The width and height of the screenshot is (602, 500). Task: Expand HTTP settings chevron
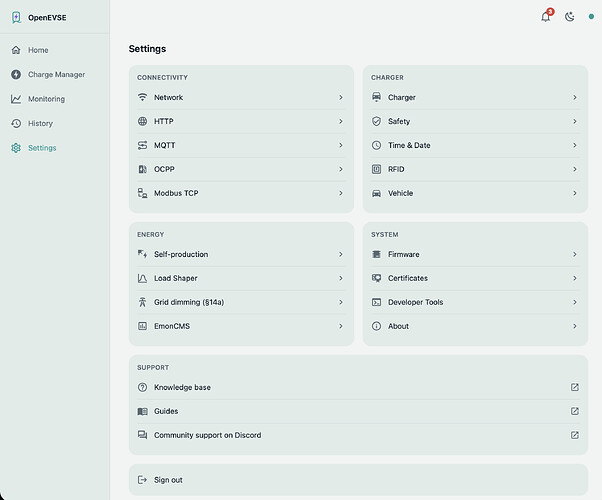pyautogui.click(x=341, y=121)
